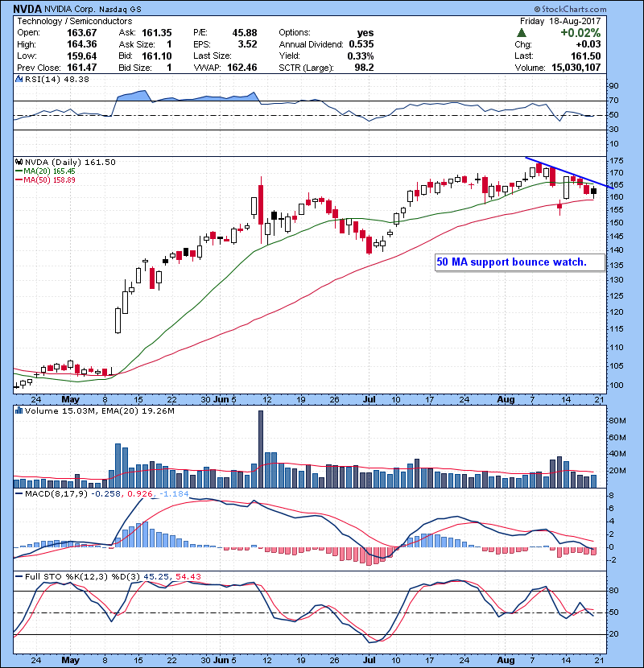Click the VWAP value 162.46
This screenshot has width=644, height=668.
coord(242,68)
